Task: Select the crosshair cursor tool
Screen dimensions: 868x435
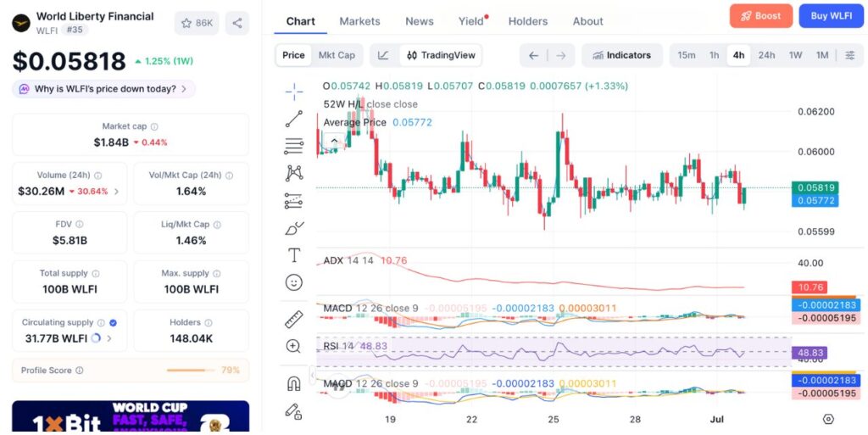Action: pos(294,92)
